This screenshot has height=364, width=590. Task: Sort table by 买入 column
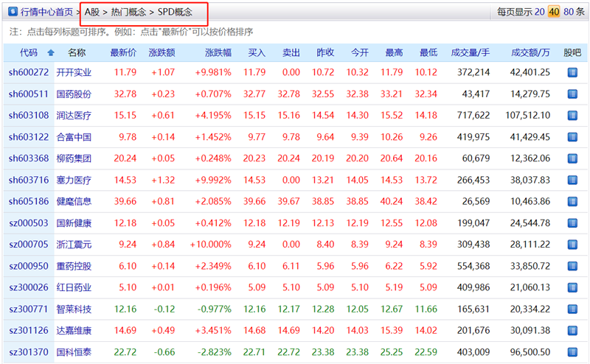click(257, 52)
